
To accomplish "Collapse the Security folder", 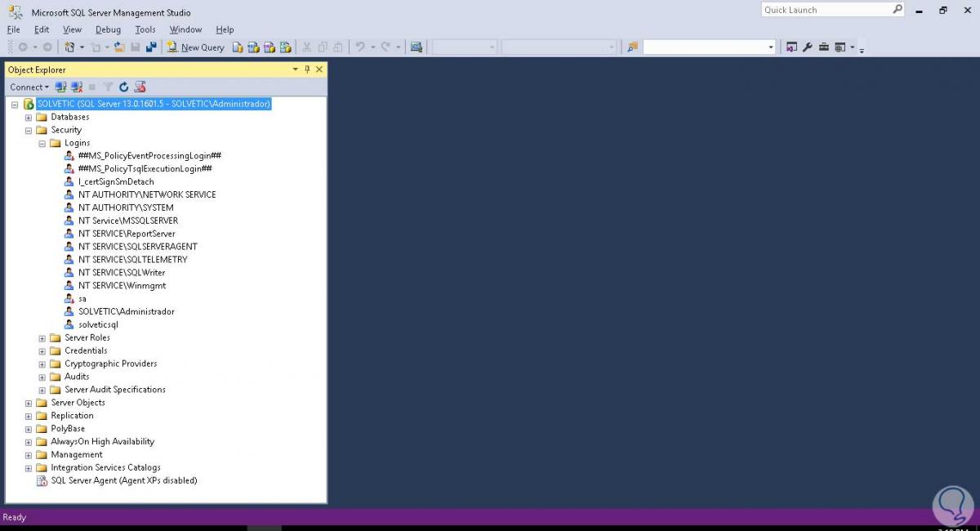I will pyautogui.click(x=29, y=131).
